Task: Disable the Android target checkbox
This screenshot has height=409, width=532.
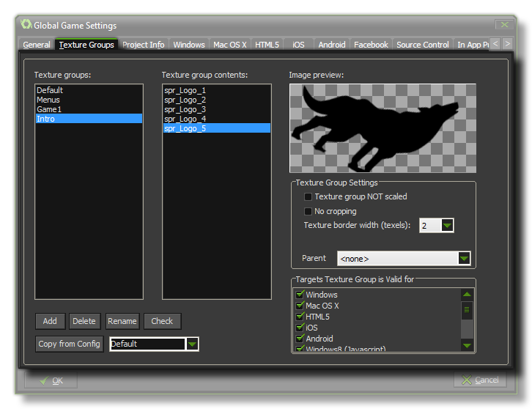Action: [x=300, y=339]
